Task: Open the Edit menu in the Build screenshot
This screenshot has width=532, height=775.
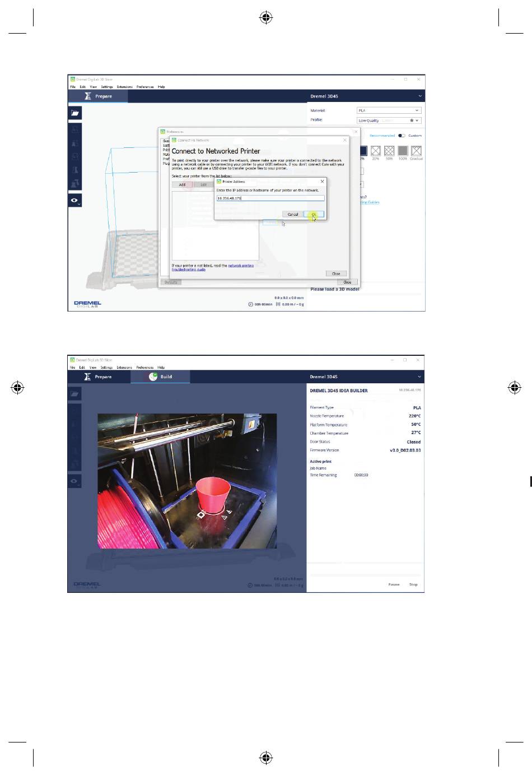Action: tap(82, 368)
